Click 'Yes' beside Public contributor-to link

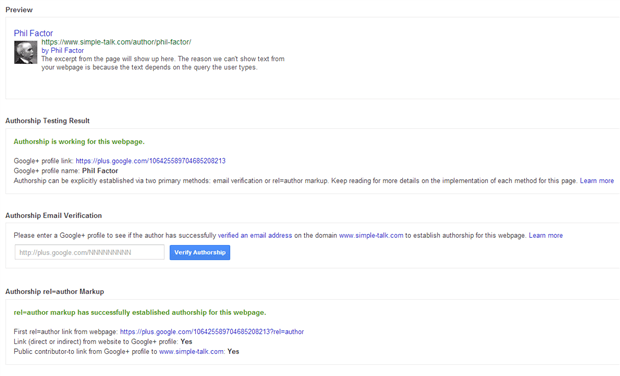click(x=233, y=351)
